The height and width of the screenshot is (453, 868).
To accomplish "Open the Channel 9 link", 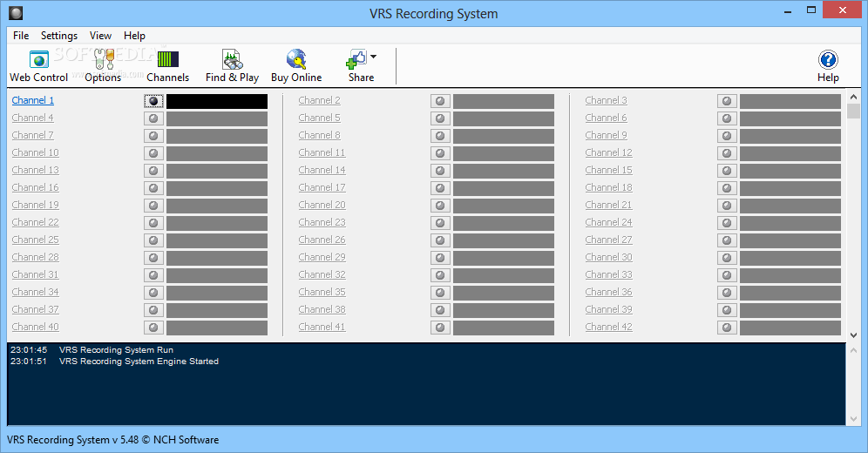I will coord(607,135).
